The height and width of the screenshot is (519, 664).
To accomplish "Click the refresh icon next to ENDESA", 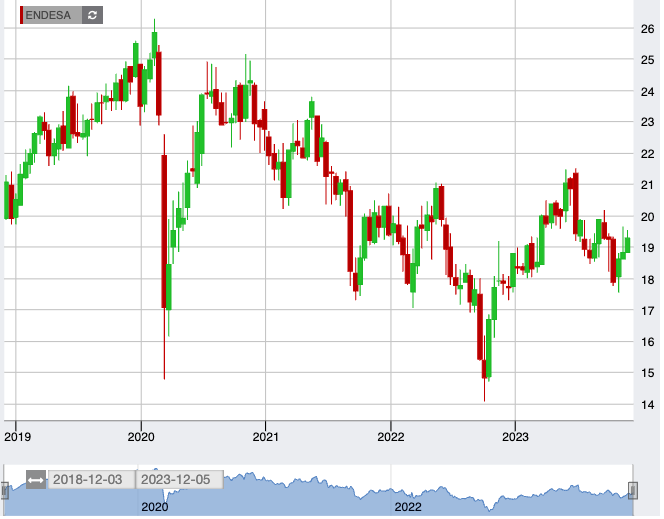I will (x=92, y=16).
